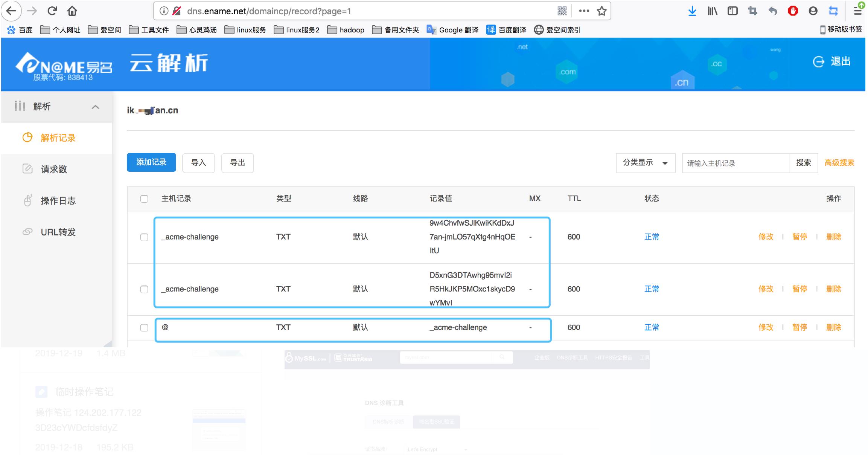Click the eName 易名 logo
868x455 pixels.
64,66
